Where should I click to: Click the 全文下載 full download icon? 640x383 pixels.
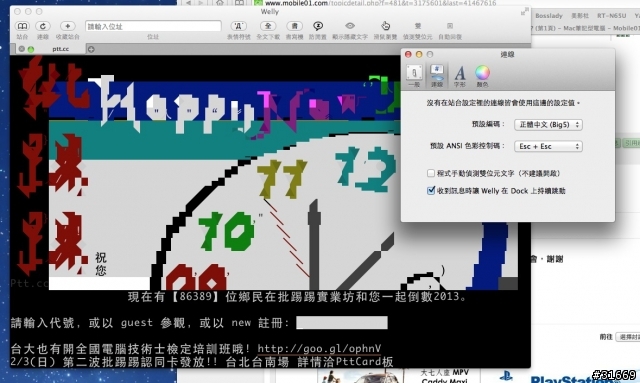(268, 26)
